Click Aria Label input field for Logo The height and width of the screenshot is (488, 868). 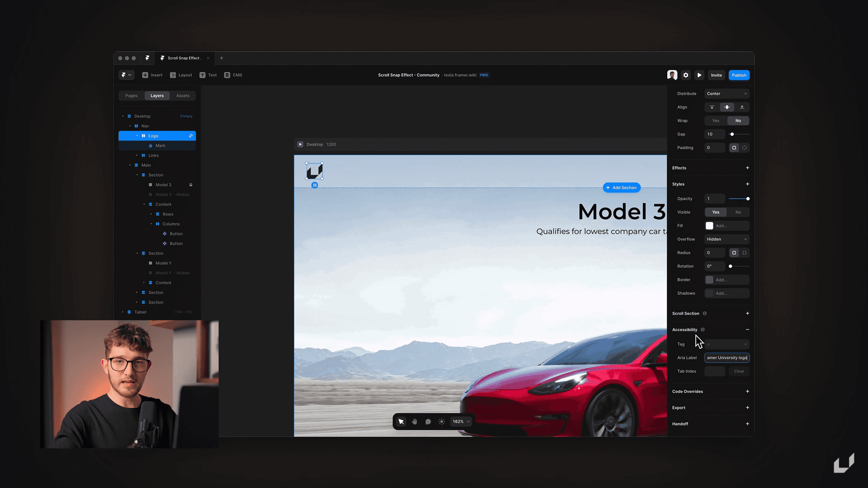point(726,357)
